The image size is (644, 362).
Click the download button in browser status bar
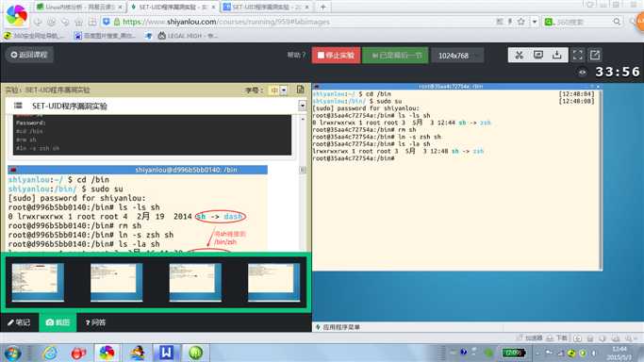(x=558, y=337)
